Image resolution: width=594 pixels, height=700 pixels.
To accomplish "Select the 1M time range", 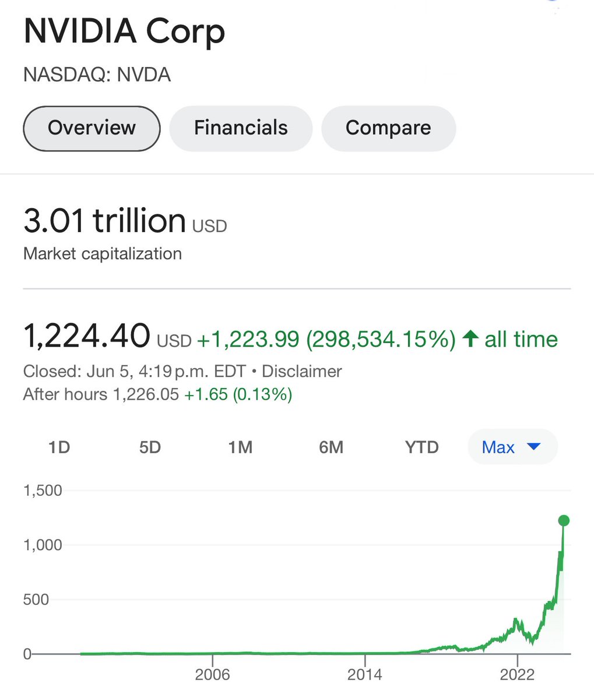I will pos(240,447).
